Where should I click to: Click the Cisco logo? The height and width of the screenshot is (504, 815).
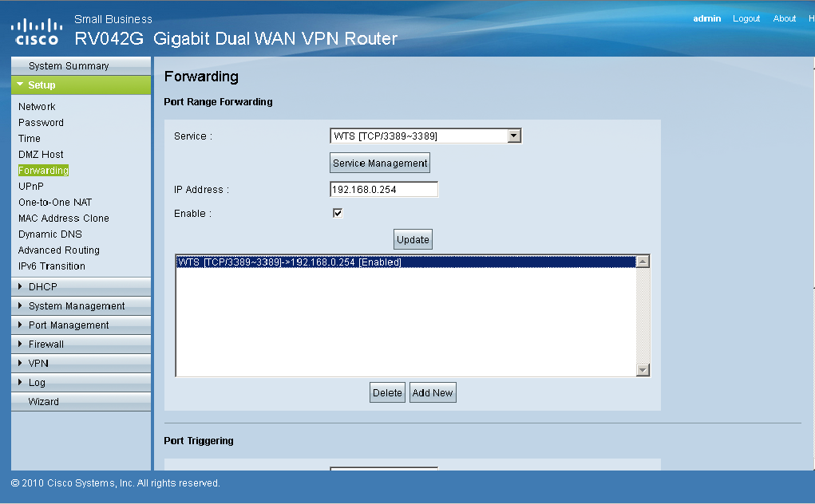click(37, 32)
